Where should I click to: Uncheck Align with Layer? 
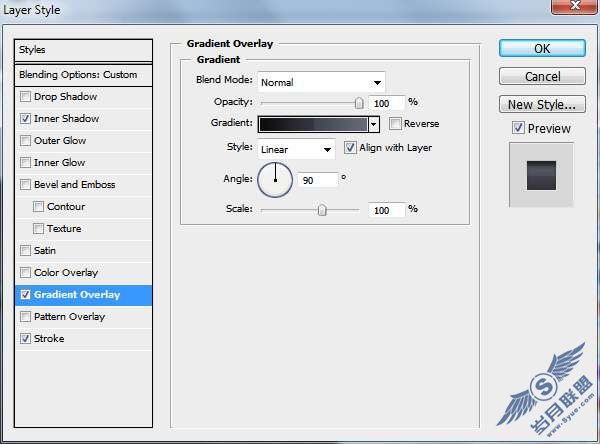(x=350, y=147)
